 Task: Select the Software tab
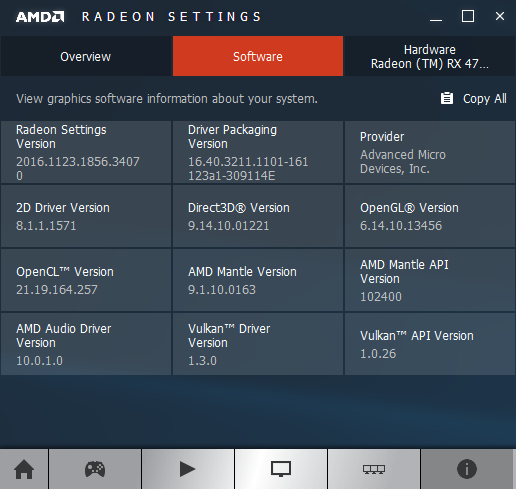pyautogui.click(x=258, y=56)
